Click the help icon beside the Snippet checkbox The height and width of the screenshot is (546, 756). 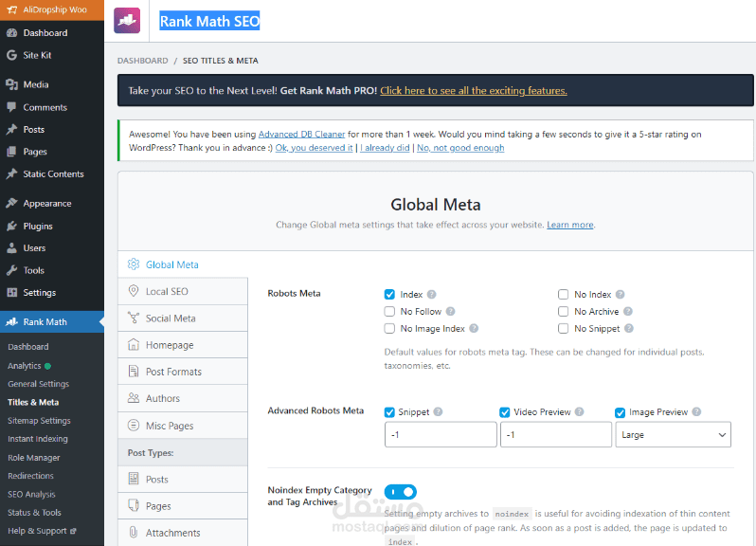point(438,411)
